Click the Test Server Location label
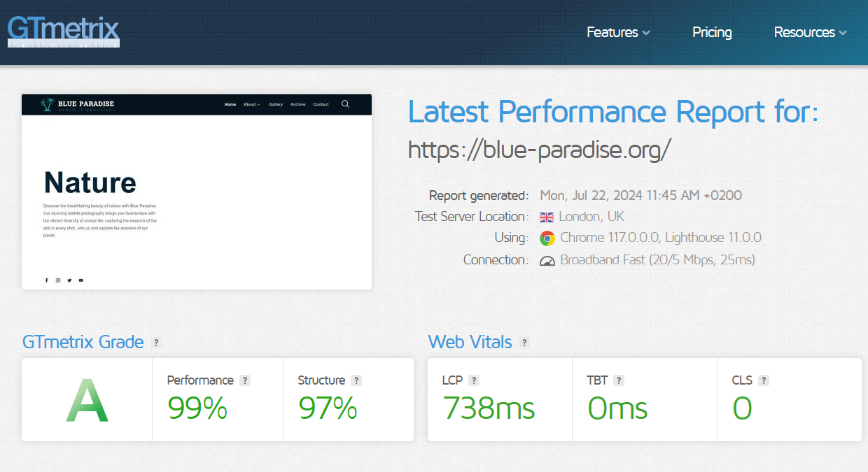Viewport: 868px width, 472px height. click(x=472, y=217)
